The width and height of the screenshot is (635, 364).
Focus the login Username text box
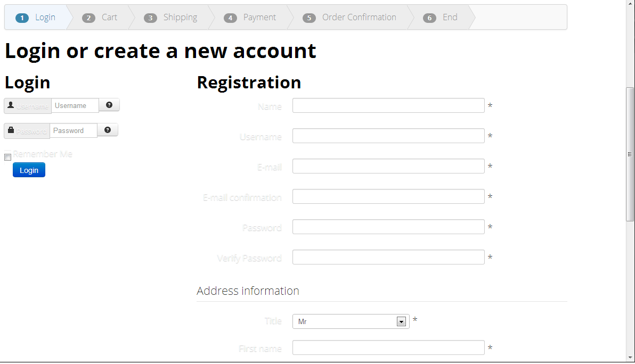click(x=75, y=106)
